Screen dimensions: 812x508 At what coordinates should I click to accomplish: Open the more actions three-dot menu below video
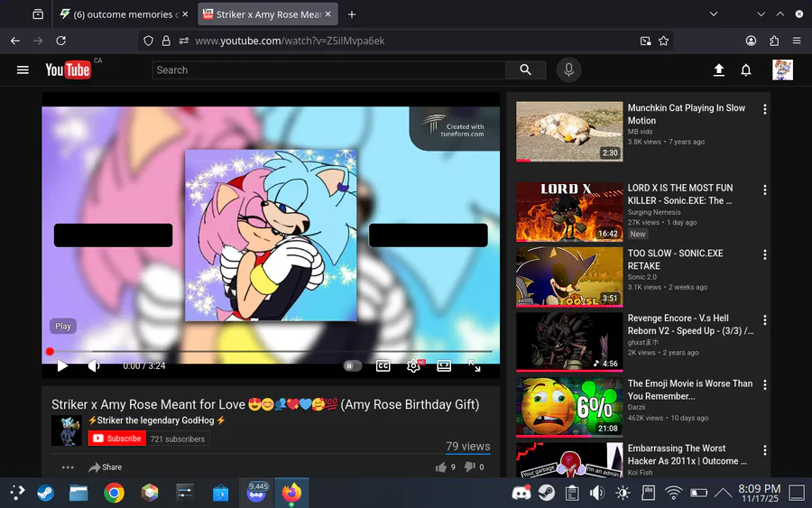(x=68, y=467)
